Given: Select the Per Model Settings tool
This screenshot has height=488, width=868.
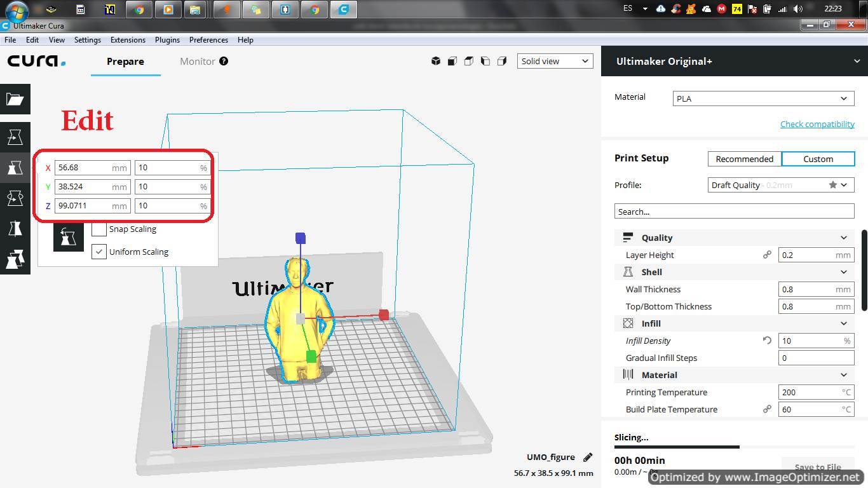Looking at the screenshot, I should (15, 259).
